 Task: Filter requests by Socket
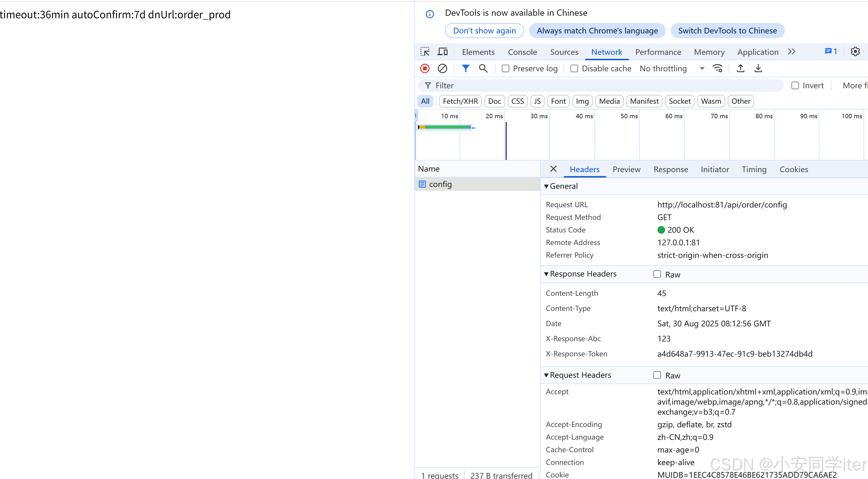point(679,101)
